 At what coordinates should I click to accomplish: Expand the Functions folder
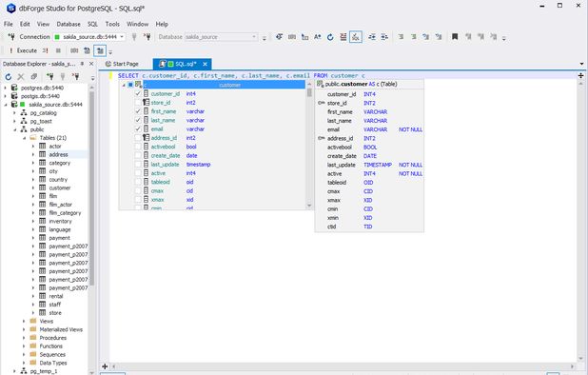coord(24,346)
